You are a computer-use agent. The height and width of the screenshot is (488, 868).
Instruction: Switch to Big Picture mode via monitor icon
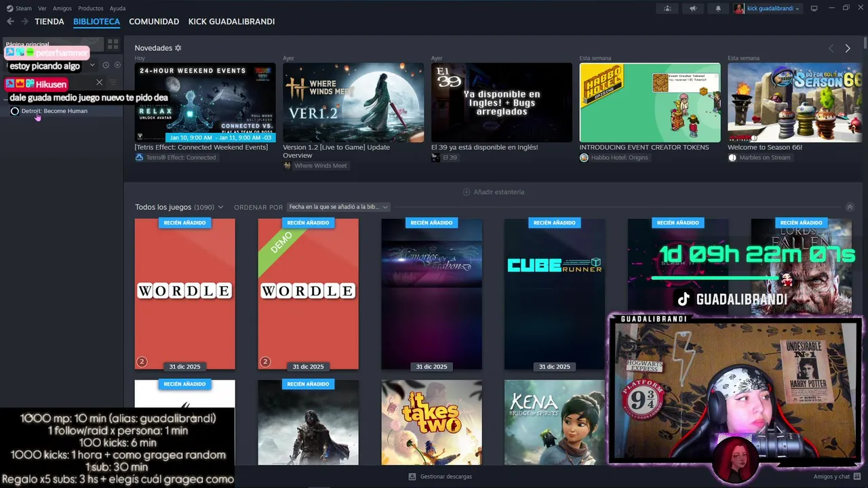click(814, 8)
